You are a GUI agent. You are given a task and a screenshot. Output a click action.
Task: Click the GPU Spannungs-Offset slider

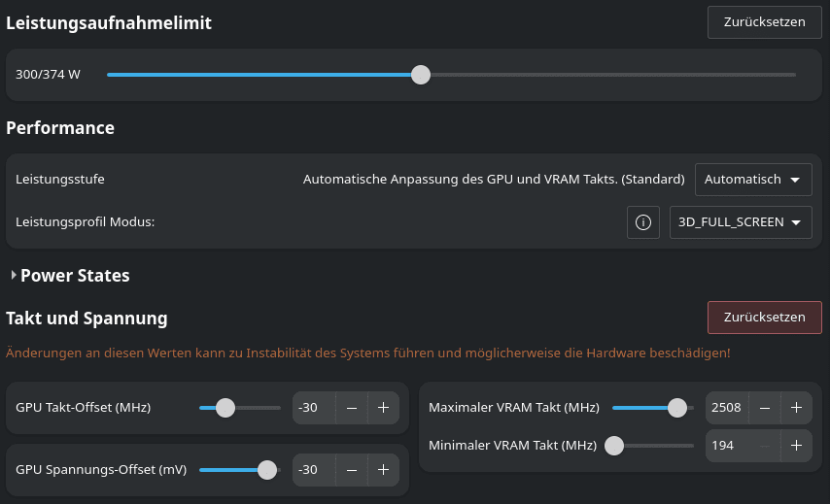[240, 470]
